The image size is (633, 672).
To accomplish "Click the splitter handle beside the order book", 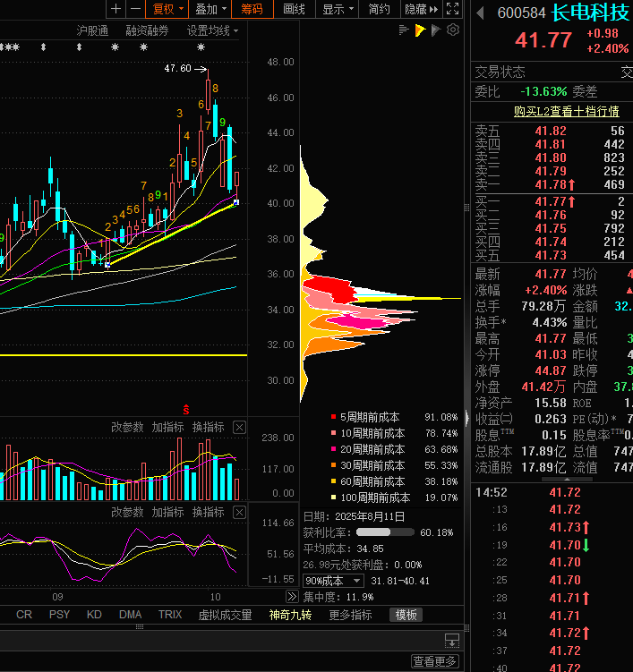I will (467, 208).
